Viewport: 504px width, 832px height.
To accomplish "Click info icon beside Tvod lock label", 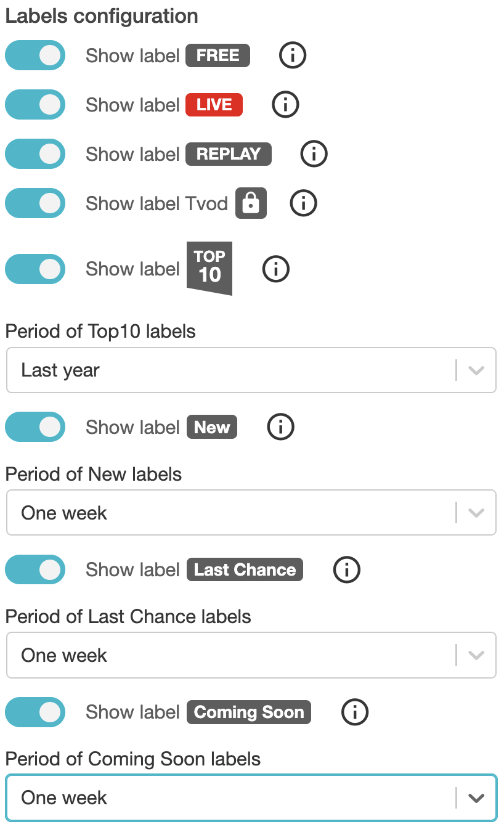I will pos(303,203).
